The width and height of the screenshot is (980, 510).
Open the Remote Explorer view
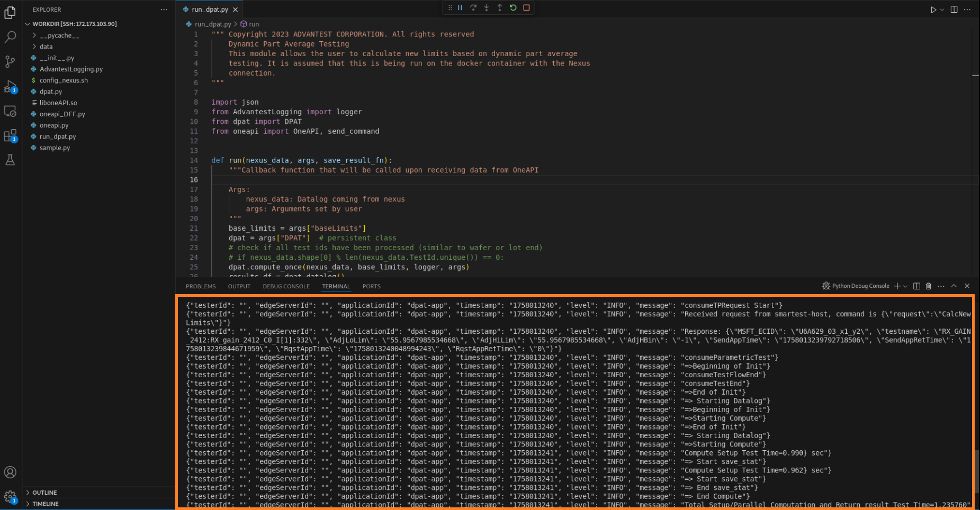click(x=10, y=112)
